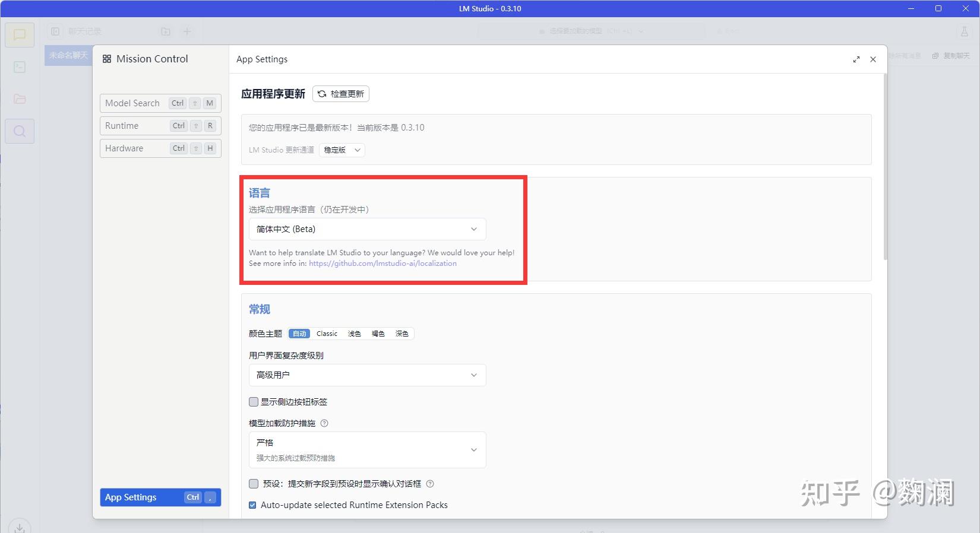Viewport: 980px width, 533px height.
Task: Open My Models folder sidebar icon
Action: (20, 99)
